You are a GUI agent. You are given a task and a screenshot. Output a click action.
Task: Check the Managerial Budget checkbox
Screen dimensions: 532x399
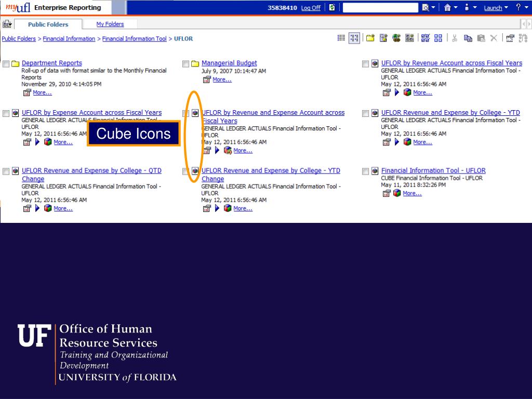click(x=185, y=64)
